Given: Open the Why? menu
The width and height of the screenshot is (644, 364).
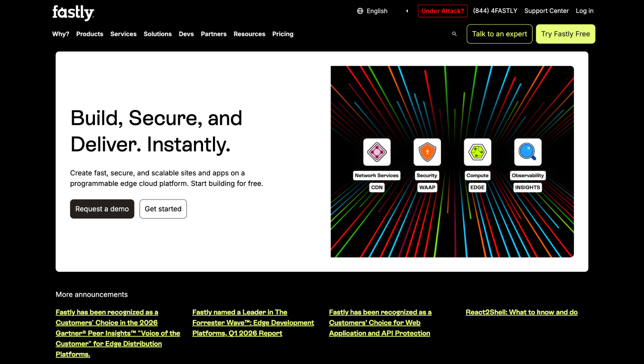Looking at the screenshot, I should pos(61,34).
